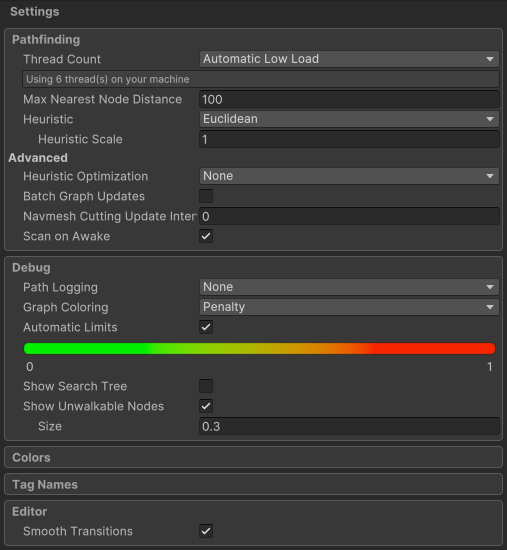This screenshot has height=550, width=507.
Task: Open the Thread Count dropdown
Action: pyautogui.click(x=349, y=59)
